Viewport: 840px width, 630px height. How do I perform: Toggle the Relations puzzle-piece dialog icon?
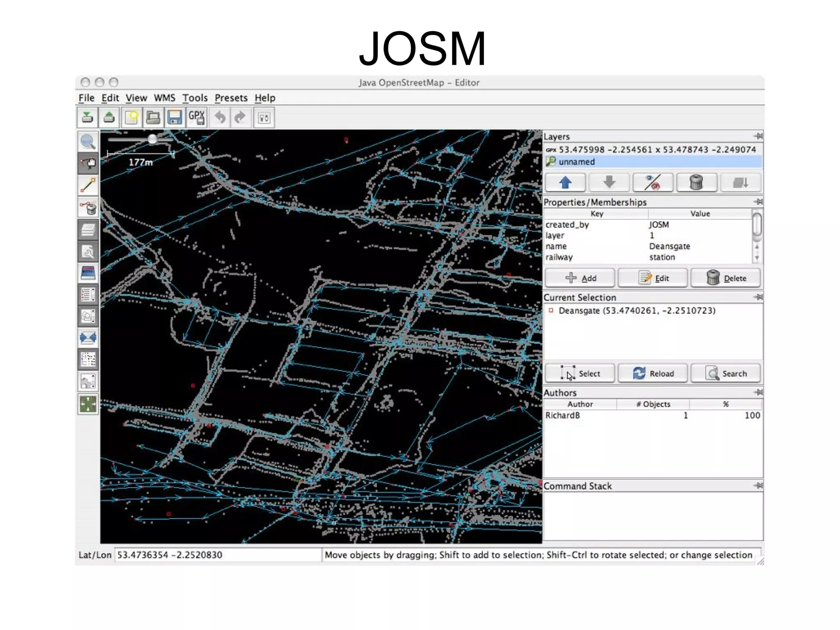88,381
